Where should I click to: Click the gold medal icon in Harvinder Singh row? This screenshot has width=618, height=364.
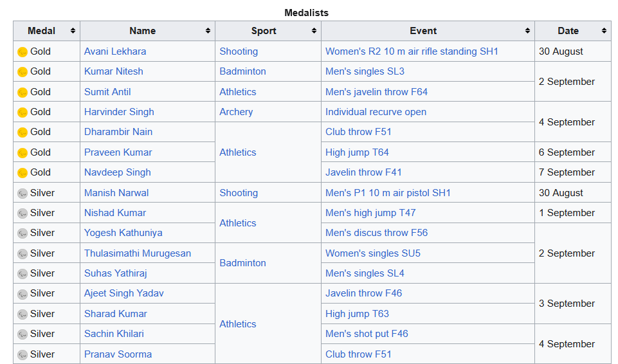coord(23,113)
